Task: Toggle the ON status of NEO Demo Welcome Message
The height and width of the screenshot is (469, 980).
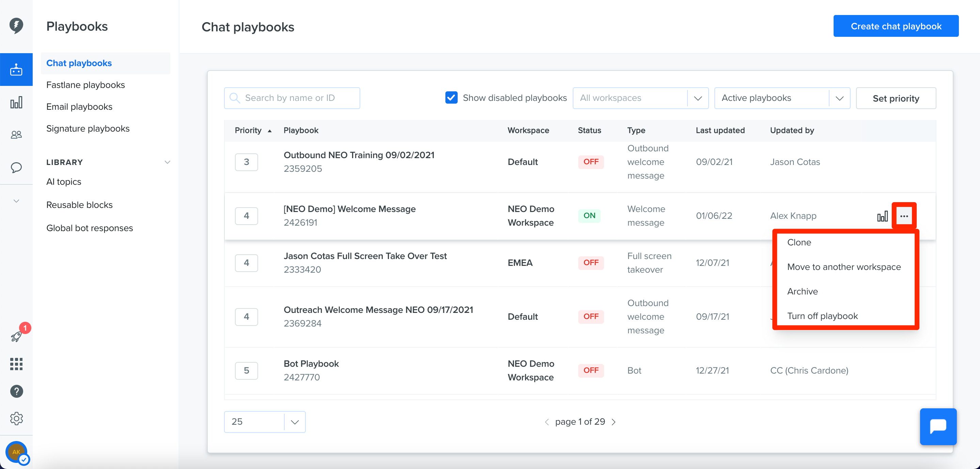Action: click(589, 216)
